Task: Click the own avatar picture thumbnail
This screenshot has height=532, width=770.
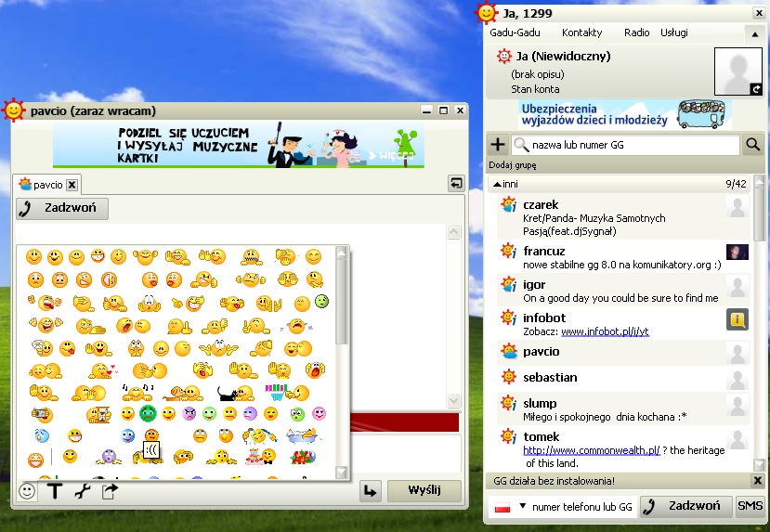Action: (737, 71)
